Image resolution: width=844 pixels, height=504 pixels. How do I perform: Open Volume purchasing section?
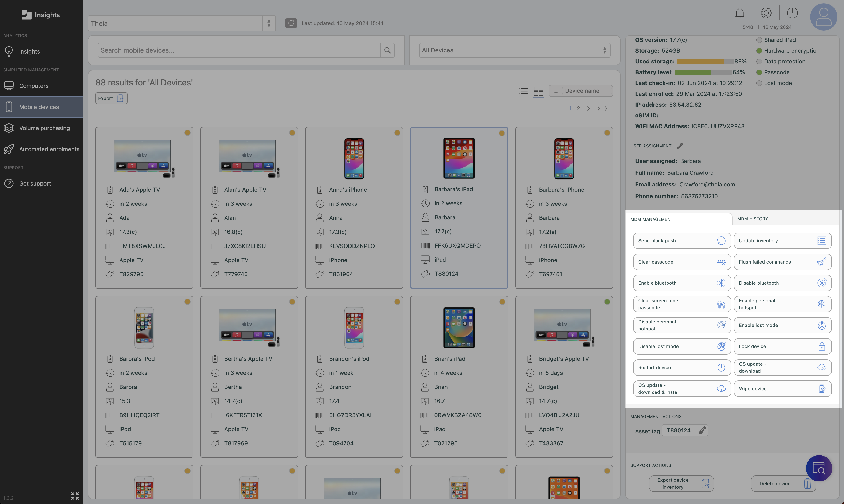click(41, 128)
